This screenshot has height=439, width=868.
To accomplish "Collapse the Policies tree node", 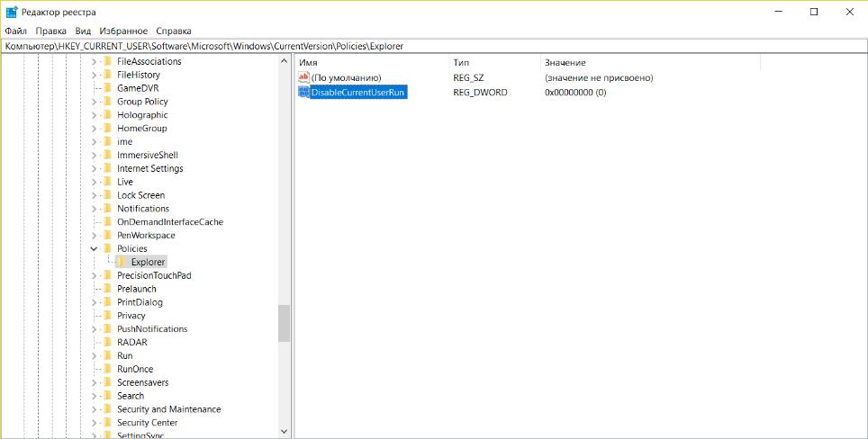I will (95, 249).
